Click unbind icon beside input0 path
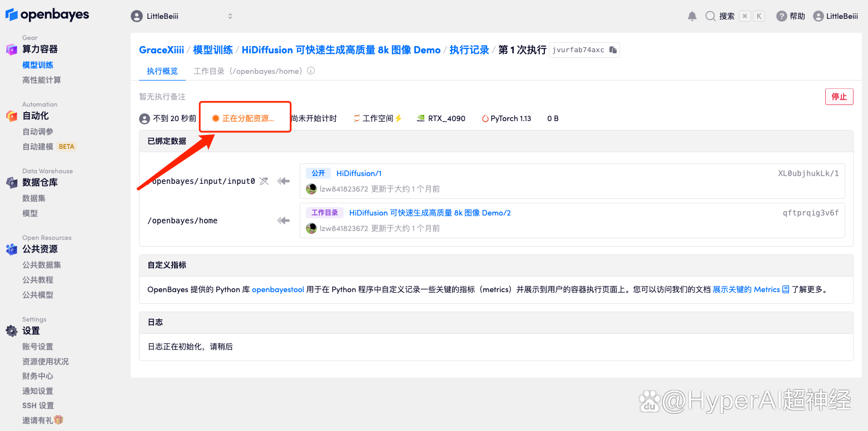This screenshot has width=868, height=431. pyautogui.click(x=264, y=181)
